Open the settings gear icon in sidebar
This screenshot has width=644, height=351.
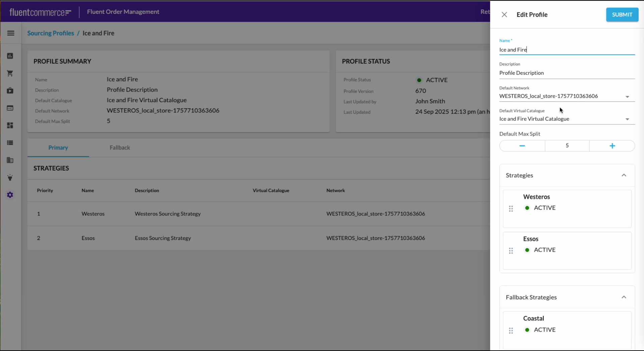pos(10,195)
